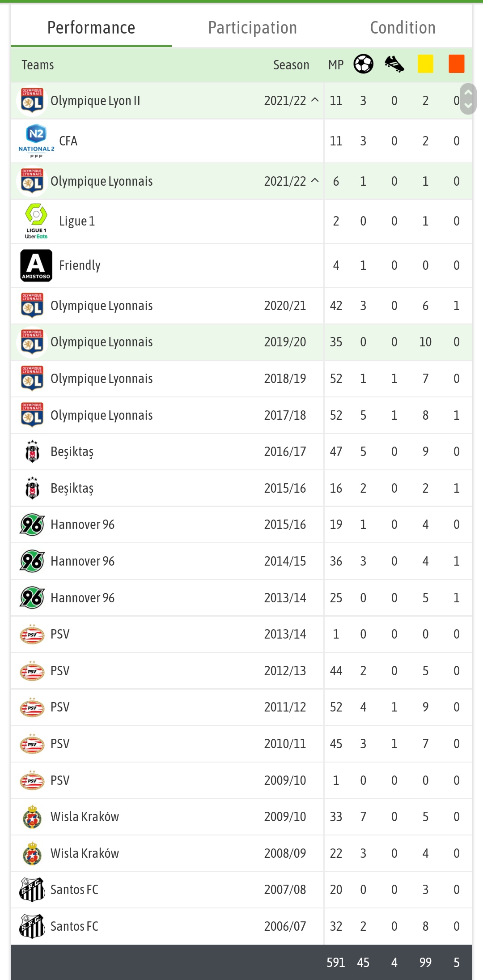Open the Olympique Lyonnais 2019/20 row
This screenshot has height=980, width=483.
point(241,342)
